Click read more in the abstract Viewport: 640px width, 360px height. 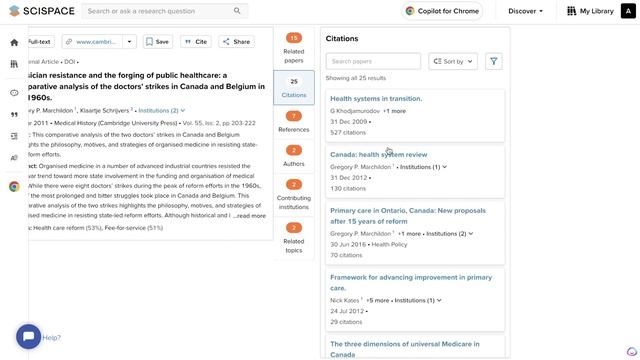click(x=251, y=216)
